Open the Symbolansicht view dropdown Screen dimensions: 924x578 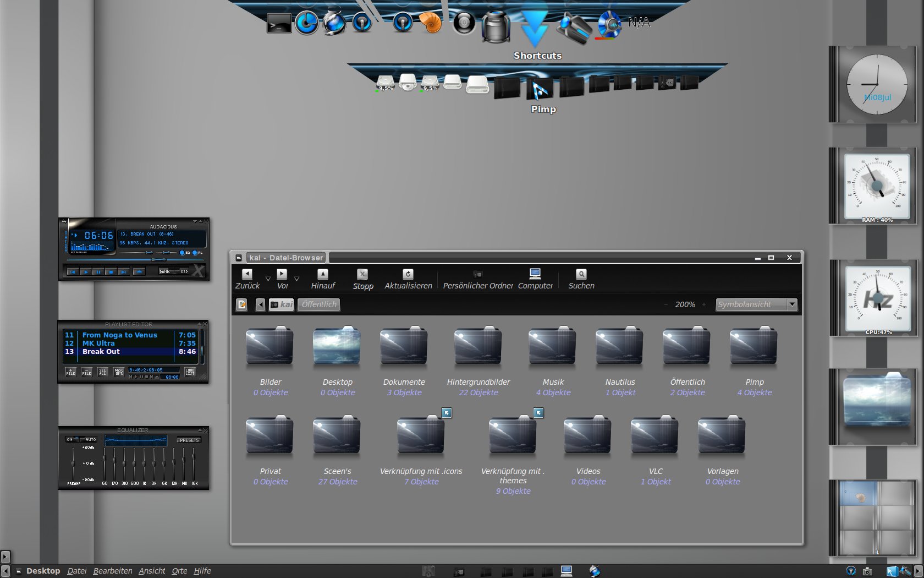(756, 304)
